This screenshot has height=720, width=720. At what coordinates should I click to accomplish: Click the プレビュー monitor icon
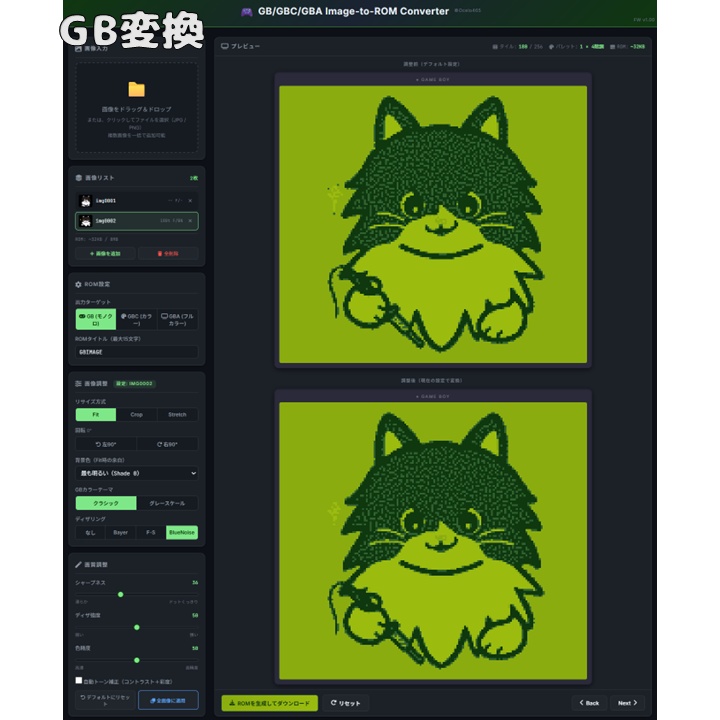[x=225, y=46]
